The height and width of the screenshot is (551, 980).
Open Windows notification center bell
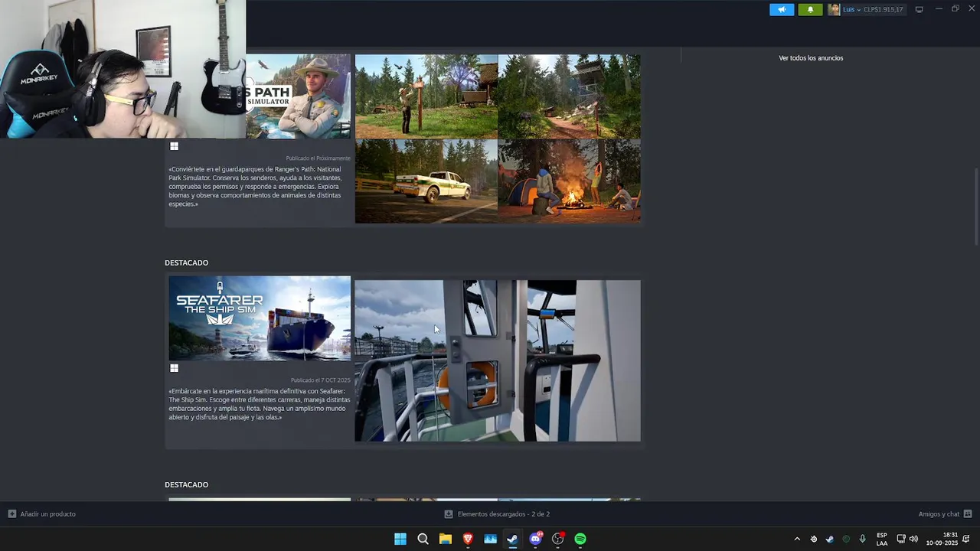pos(966,539)
